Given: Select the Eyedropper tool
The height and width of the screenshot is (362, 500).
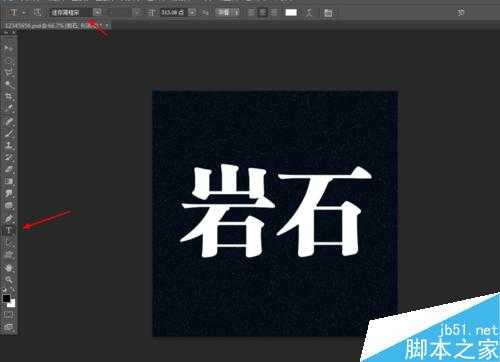Looking at the screenshot, I should 9,109.
